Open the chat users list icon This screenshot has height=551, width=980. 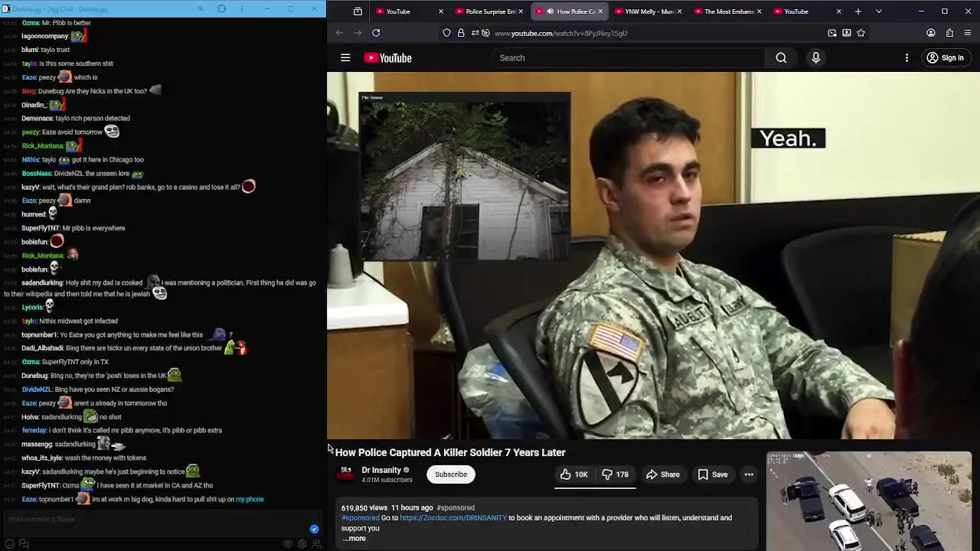[x=315, y=543]
